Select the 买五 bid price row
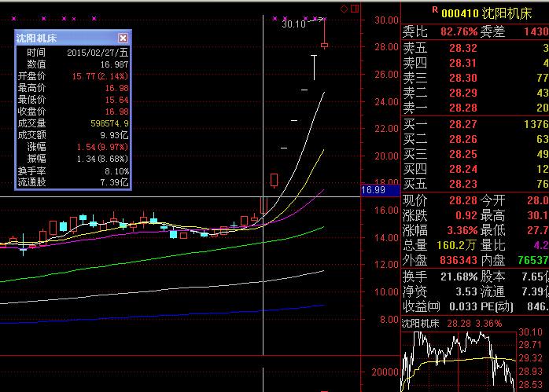 pyautogui.click(x=472, y=184)
